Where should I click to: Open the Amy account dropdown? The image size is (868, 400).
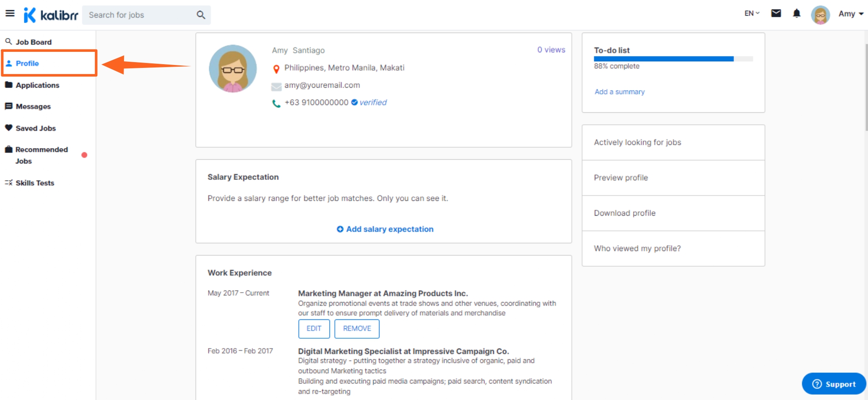point(851,14)
